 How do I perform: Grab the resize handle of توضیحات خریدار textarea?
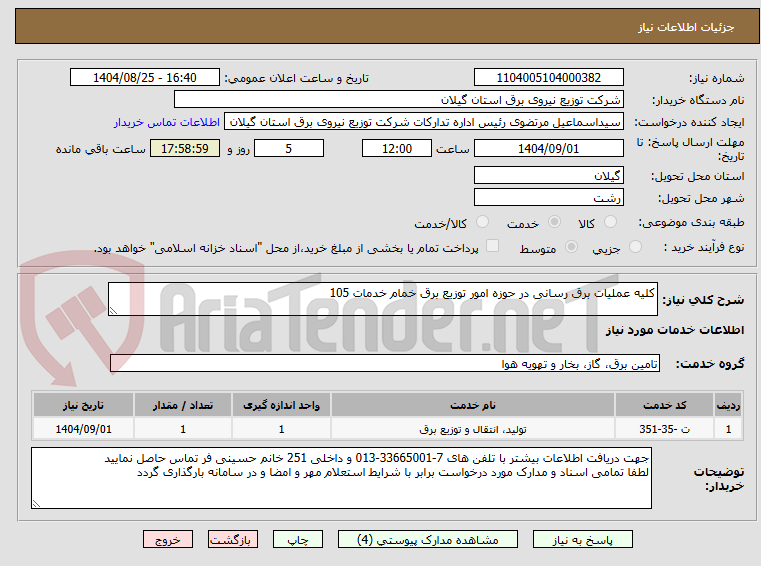(36, 504)
